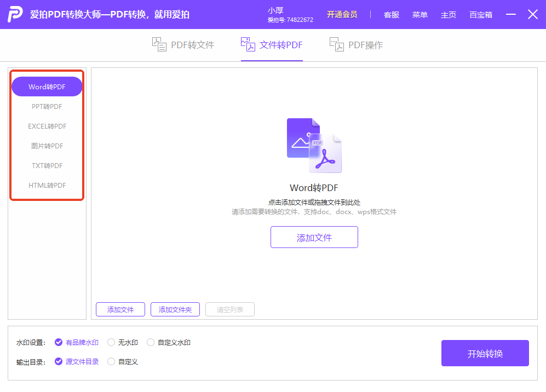Click the large center 添加文件 button

(x=314, y=238)
